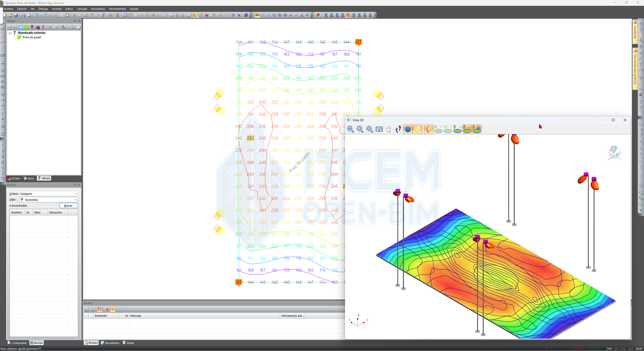Click the save diskette icon in main toolbar
Image resolution: width=644 pixels, height=351 pixels.
click(x=16, y=15)
